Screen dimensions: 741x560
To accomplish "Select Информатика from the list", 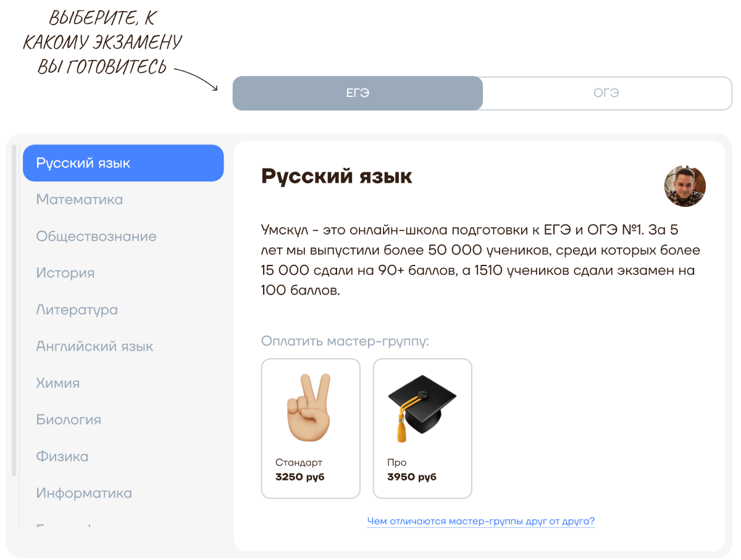I will click(84, 493).
